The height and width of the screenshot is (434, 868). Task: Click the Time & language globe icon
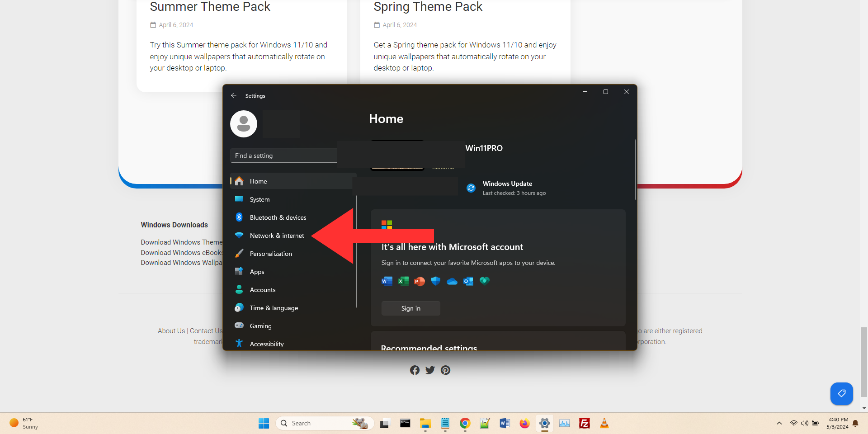coord(239,307)
